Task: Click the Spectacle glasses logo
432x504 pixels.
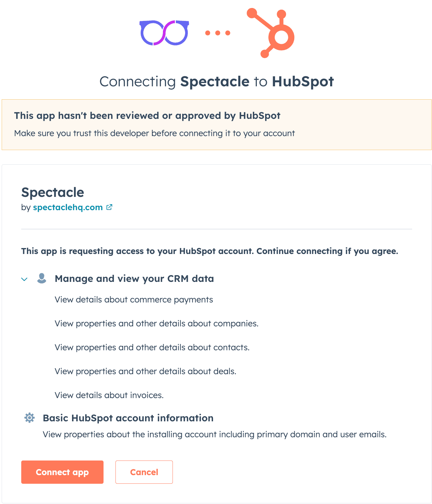Action: tap(164, 33)
